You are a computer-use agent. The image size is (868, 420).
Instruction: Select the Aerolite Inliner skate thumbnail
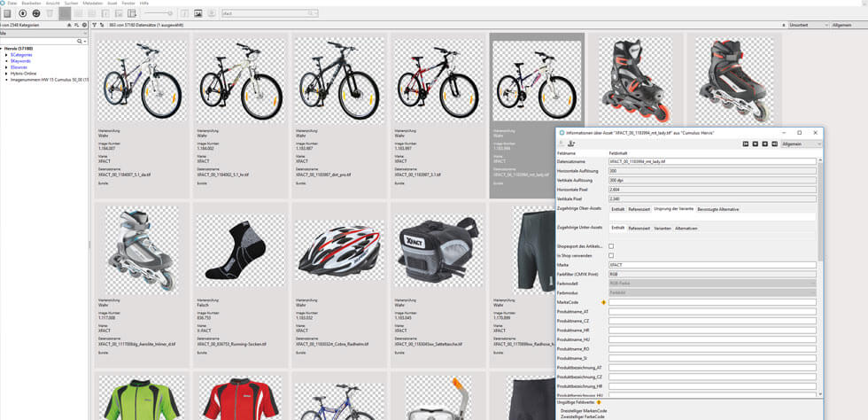pyautogui.click(x=141, y=251)
